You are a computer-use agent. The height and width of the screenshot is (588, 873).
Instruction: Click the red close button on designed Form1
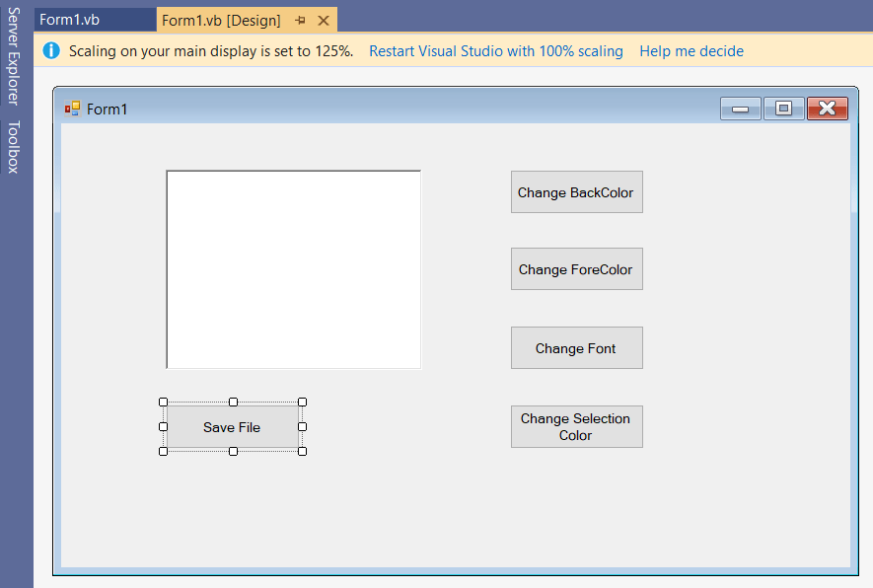point(827,109)
